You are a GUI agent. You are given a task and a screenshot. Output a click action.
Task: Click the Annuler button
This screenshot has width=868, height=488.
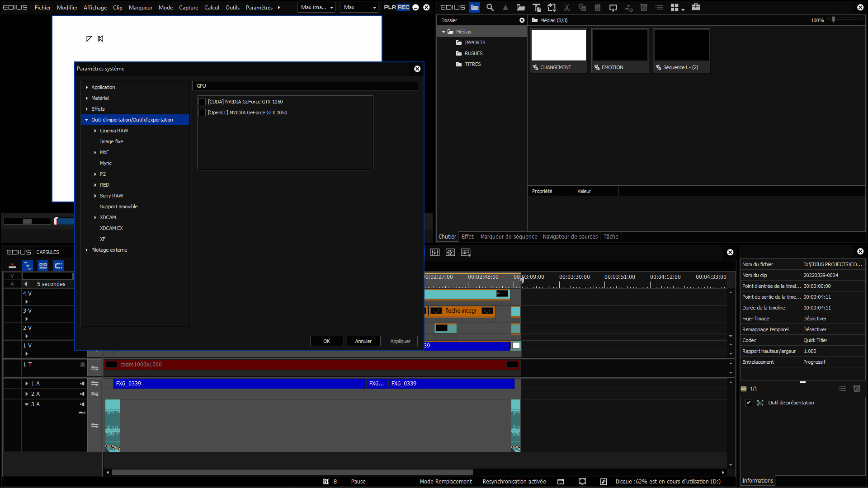coord(363,341)
